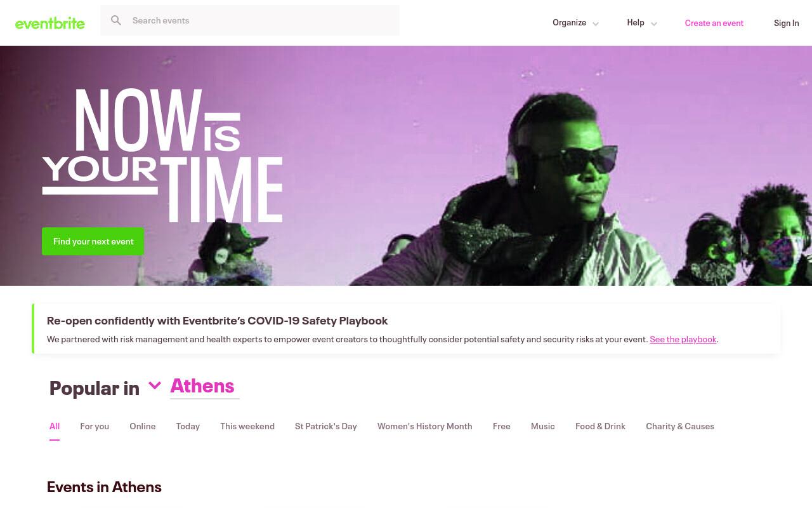Show events happening Today

[x=188, y=426]
